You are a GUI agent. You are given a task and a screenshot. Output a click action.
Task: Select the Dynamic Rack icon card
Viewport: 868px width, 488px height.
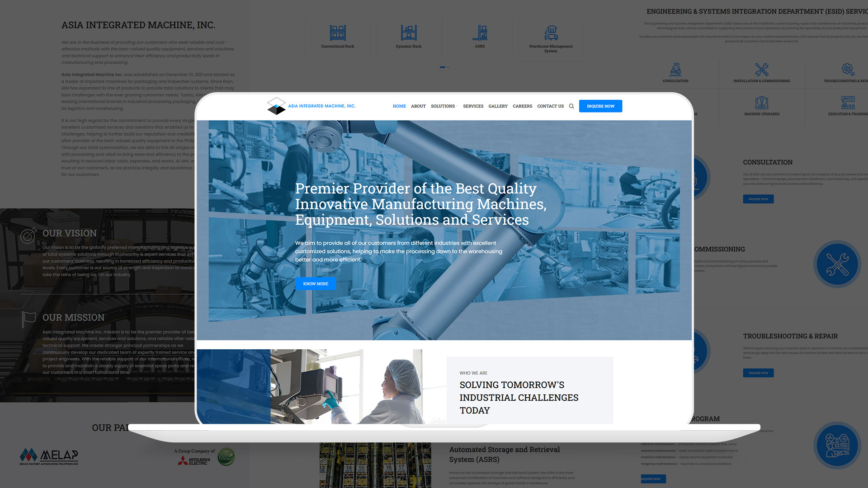409,37
